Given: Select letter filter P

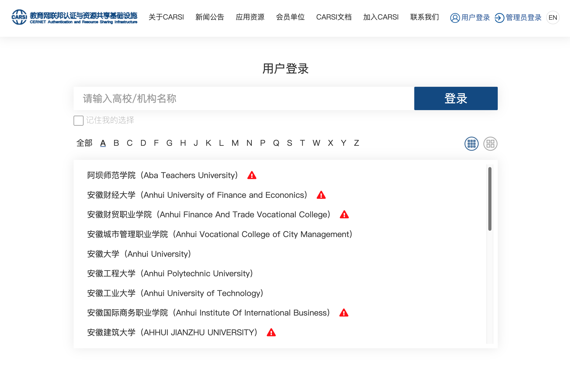Looking at the screenshot, I should [263, 143].
